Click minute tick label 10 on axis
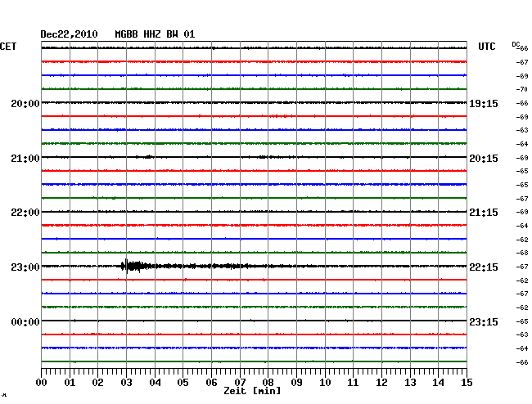The height and width of the screenshot is (404, 532). click(325, 382)
